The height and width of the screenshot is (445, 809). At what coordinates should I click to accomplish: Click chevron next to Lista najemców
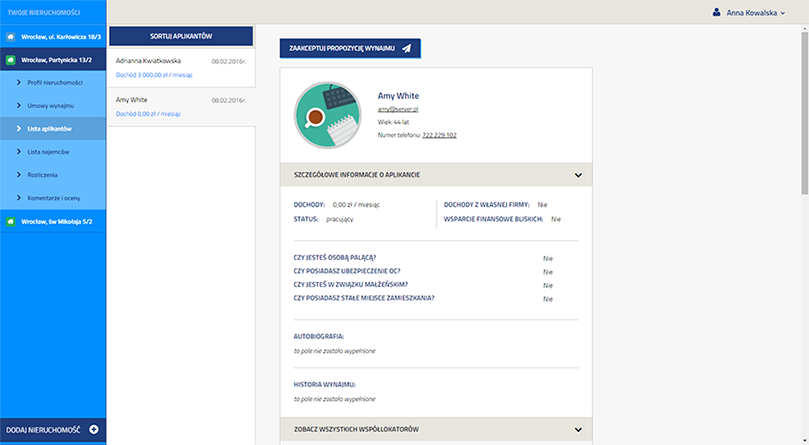[x=19, y=152]
